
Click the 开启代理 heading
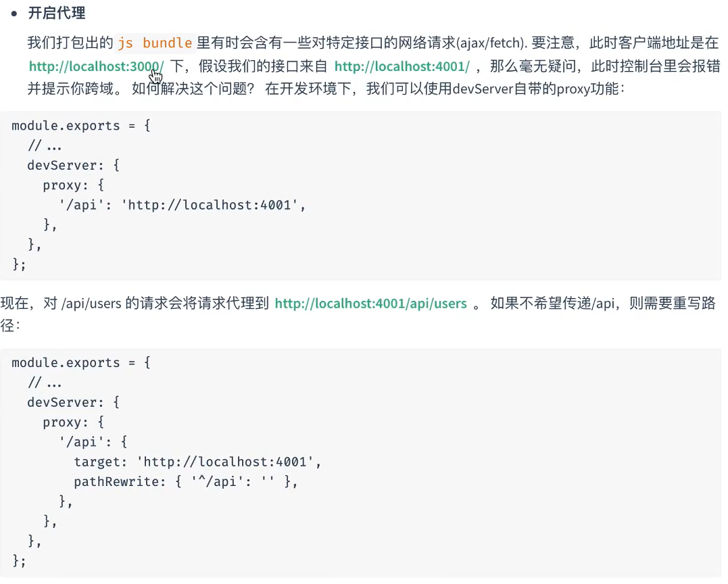coord(57,13)
